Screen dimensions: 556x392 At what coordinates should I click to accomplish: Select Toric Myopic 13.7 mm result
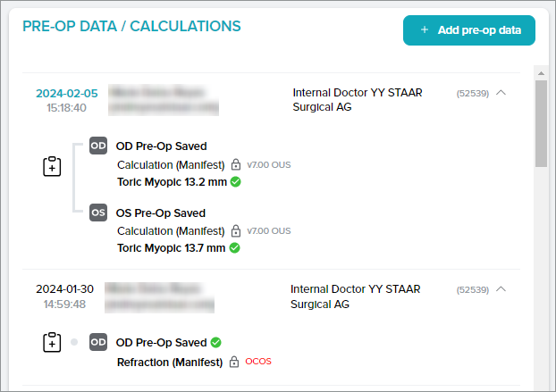[x=172, y=247]
